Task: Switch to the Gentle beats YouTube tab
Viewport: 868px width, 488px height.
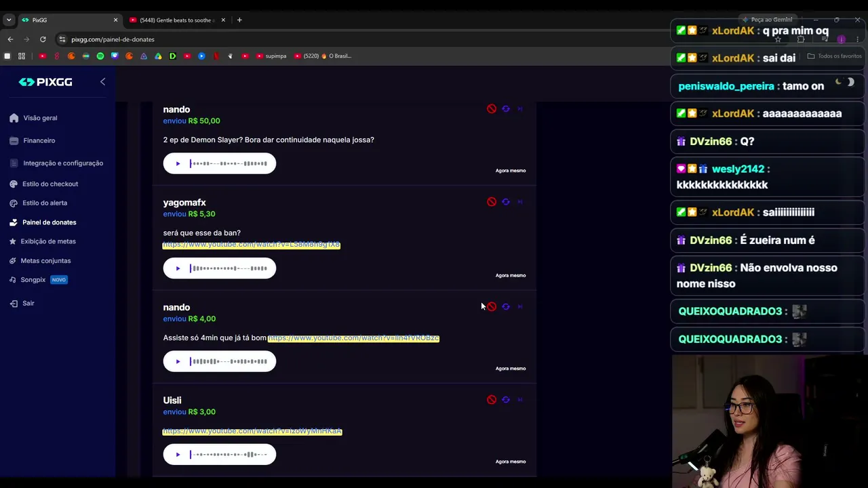Action: point(176,20)
